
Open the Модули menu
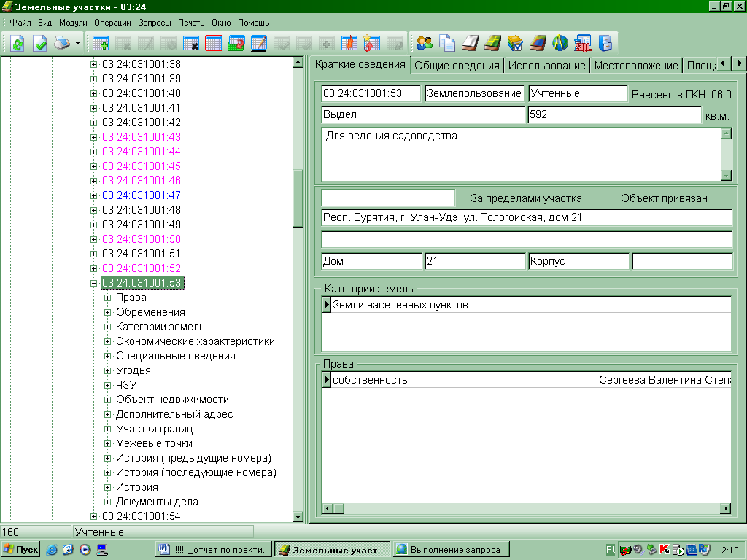(72, 23)
